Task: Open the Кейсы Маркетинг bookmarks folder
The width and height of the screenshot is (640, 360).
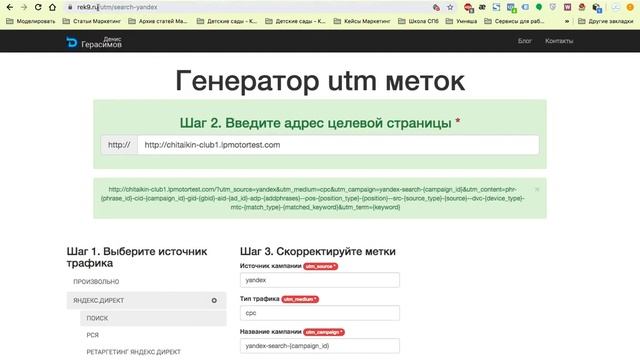Action: pos(362,21)
